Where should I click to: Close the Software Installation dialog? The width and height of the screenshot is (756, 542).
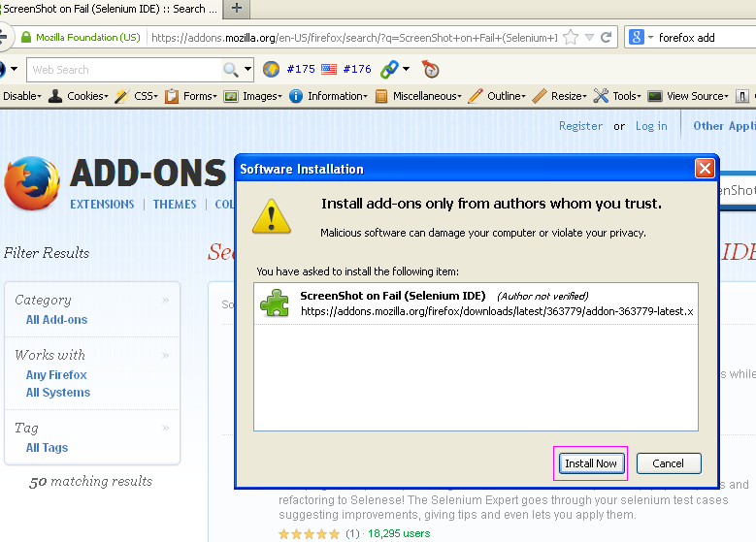pyautogui.click(x=705, y=168)
